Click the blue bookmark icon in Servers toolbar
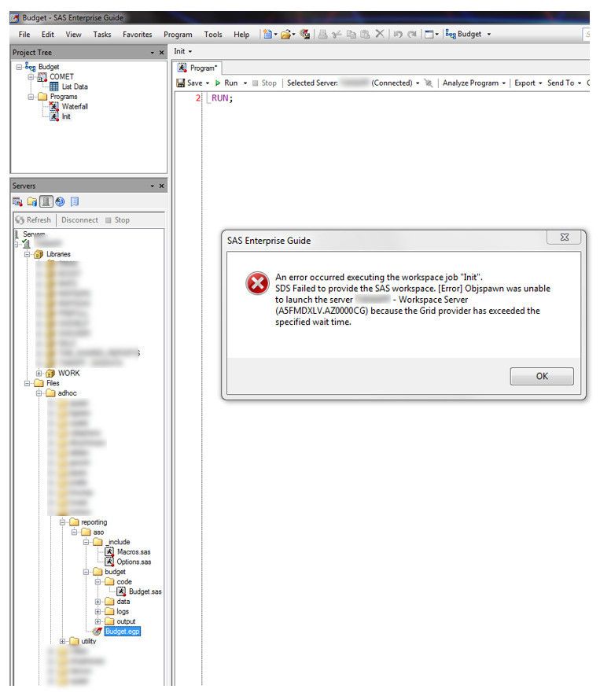 (x=75, y=202)
